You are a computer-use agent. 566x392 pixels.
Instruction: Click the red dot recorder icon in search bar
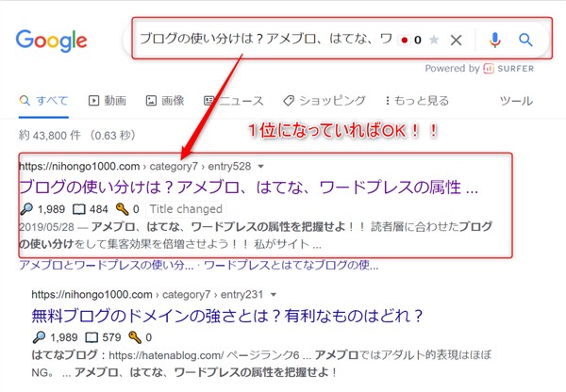(x=405, y=40)
